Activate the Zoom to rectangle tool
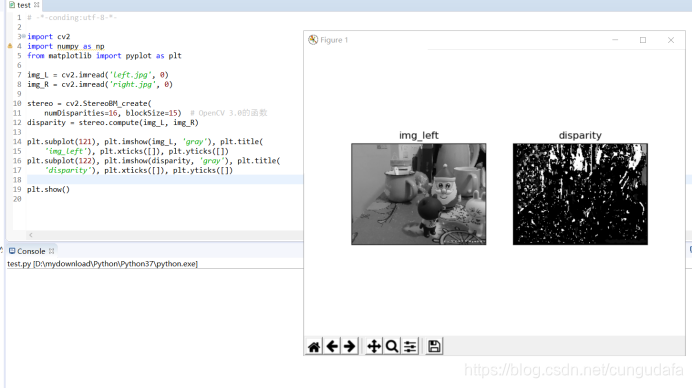The width and height of the screenshot is (693, 388). click(x=392, y=346)
